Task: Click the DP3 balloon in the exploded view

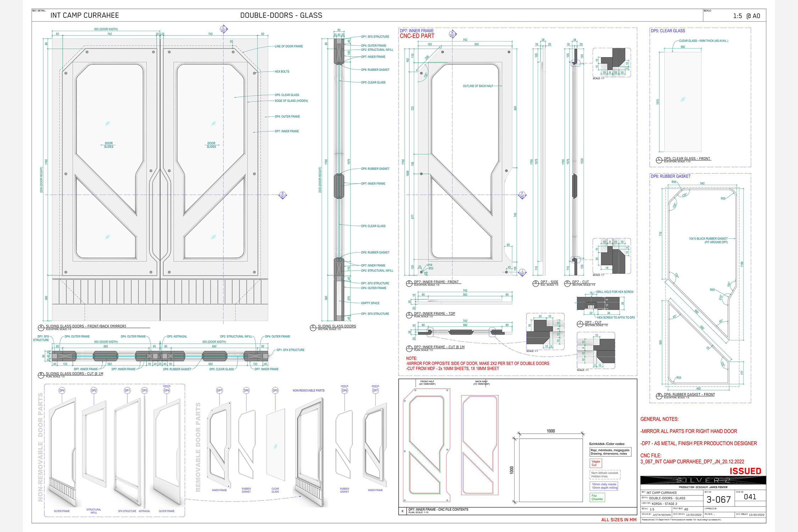Action: (x=144, y=390)
